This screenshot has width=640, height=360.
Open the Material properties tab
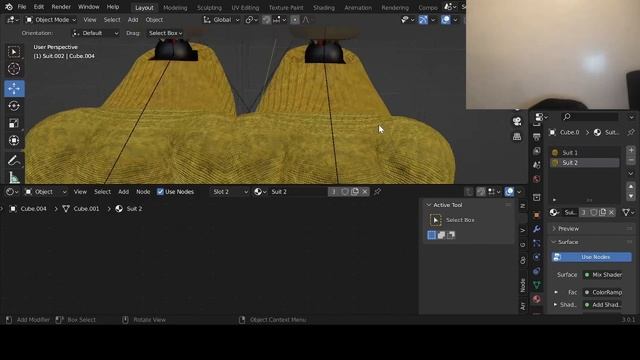click(x=537, y=299)
